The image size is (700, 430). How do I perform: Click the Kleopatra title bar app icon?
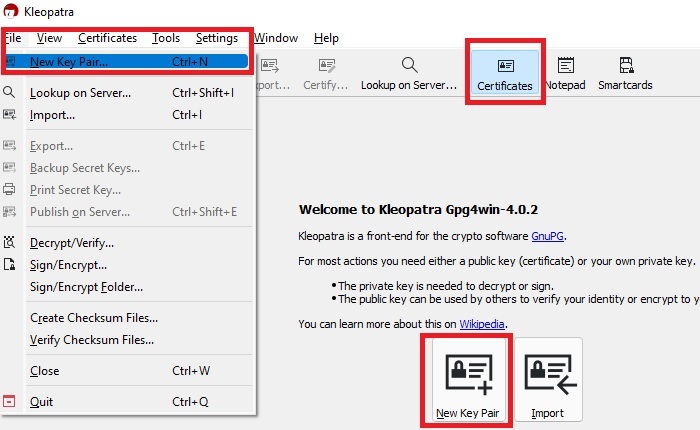(11, 11)
